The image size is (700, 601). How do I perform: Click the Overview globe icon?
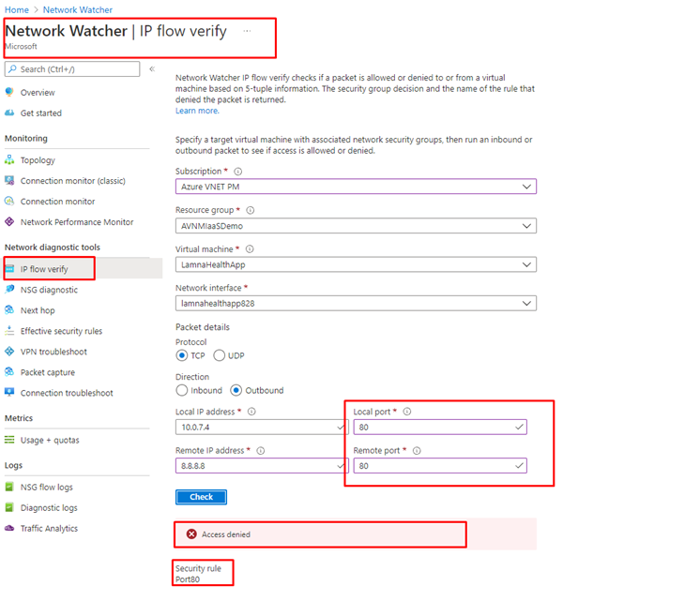tap(9, 93)
